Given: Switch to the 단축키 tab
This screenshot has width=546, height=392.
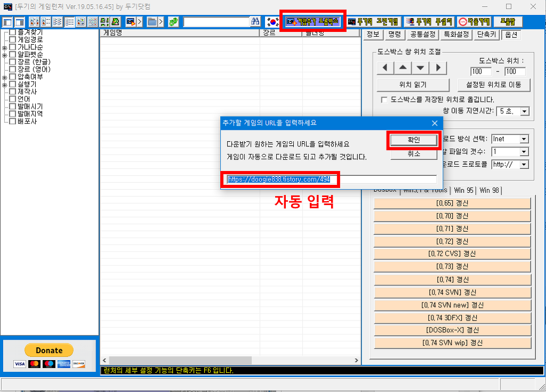Looking at the screenshot, I should [x=486, y=35].
